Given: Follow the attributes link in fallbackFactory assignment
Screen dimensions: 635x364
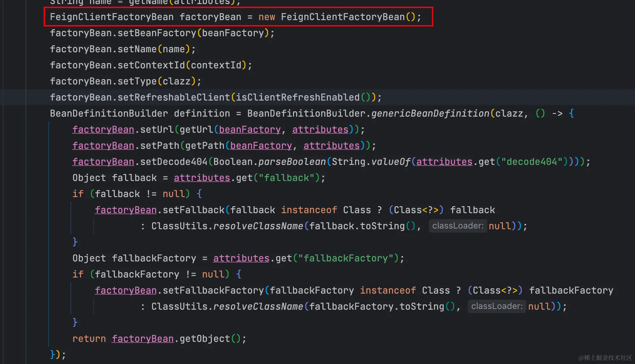Looking at the screenshot, I should (x=241, y=258).
